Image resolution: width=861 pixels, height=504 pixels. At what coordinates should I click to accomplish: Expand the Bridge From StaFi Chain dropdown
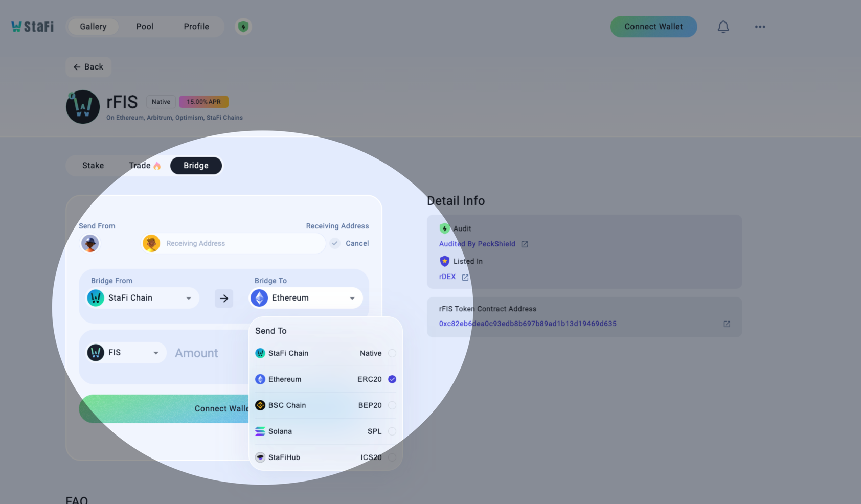[141, 298]
